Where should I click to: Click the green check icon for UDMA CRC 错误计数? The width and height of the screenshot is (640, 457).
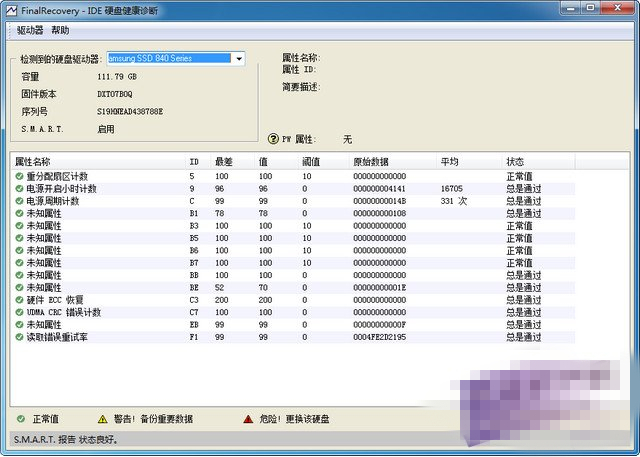tap(19, 312)
